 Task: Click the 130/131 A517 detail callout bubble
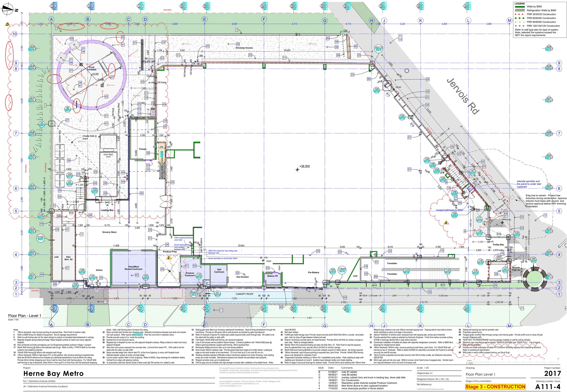379,48
